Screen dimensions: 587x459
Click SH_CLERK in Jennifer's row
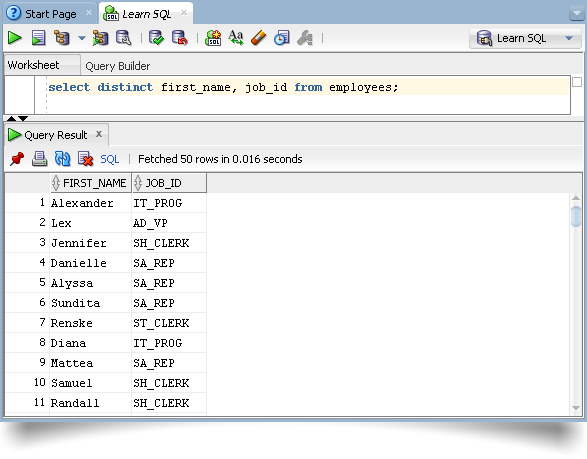click(x=169, y=243)
